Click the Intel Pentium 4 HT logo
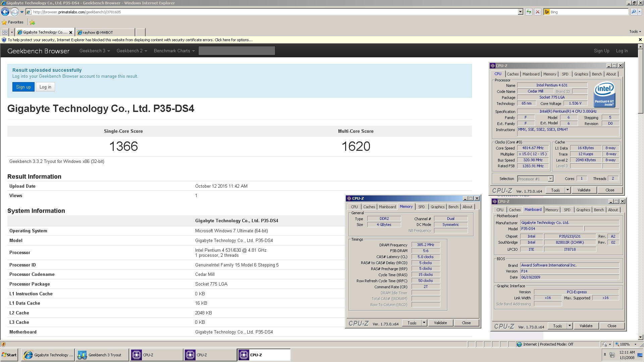Image resolution: width=644 pixels, height=362 pixels. point(604,95)
